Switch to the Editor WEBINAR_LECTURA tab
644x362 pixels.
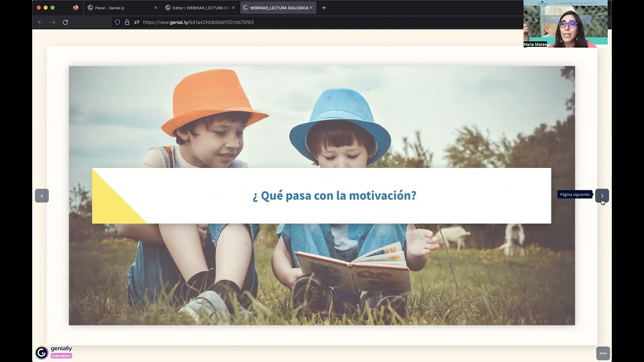point(200,8)
